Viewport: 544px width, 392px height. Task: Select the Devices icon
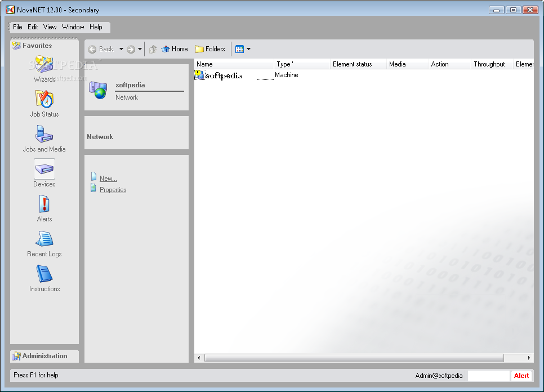pyautogui.click(x=44, y=169)
